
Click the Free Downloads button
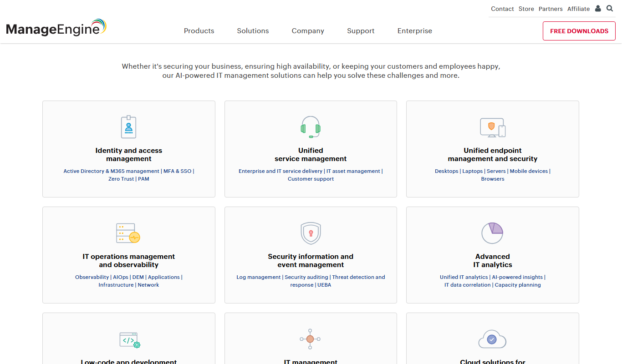tap(579, 31)
